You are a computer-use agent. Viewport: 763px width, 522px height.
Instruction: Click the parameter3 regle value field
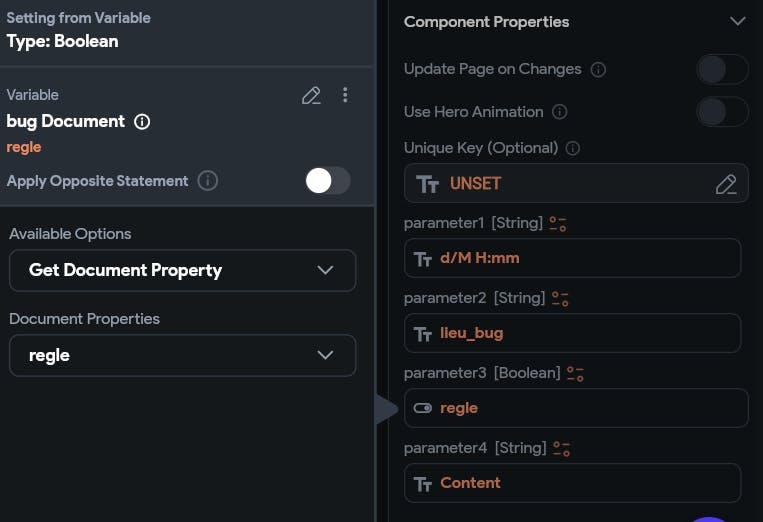(576, 408)
